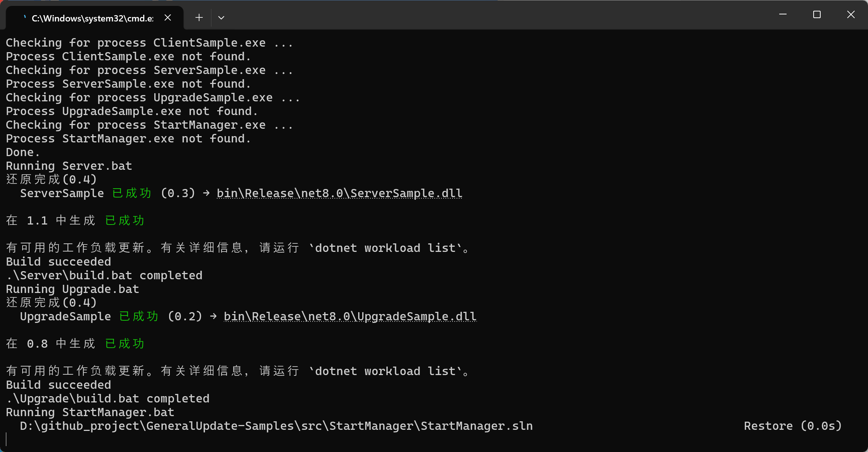
Task: Click the cmd tab icon
Action: [24, 17]
